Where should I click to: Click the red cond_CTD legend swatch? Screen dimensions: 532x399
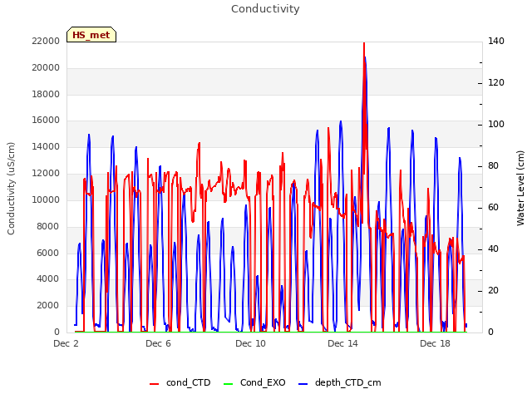154,384
